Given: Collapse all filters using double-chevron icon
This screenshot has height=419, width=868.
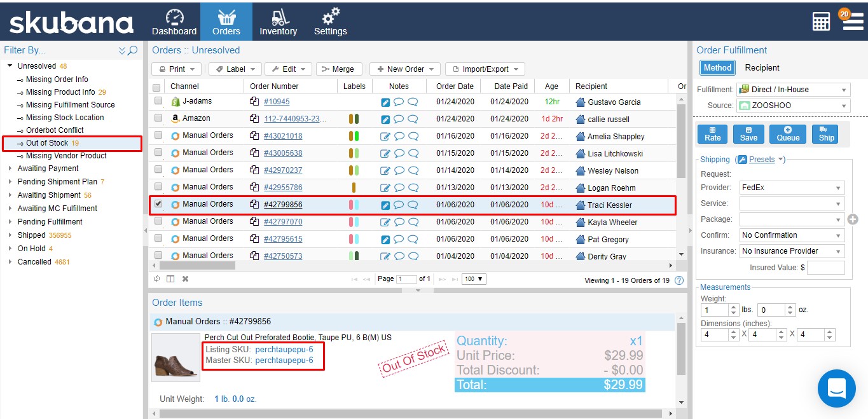Looking at the screenshot, I should tap(122, 50).
